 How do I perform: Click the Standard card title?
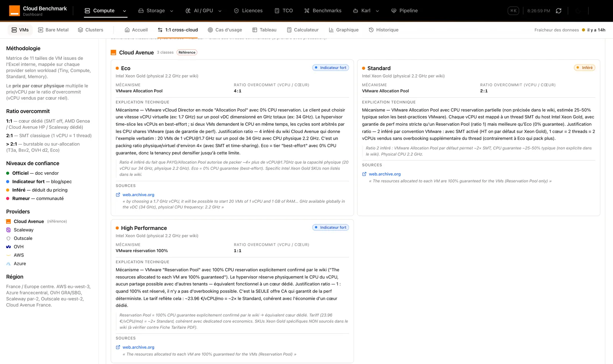(379, 68)
